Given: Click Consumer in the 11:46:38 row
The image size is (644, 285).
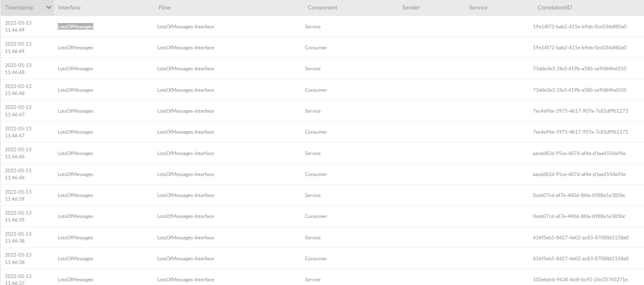Looking at the screenshot, I should coord(316,259).
